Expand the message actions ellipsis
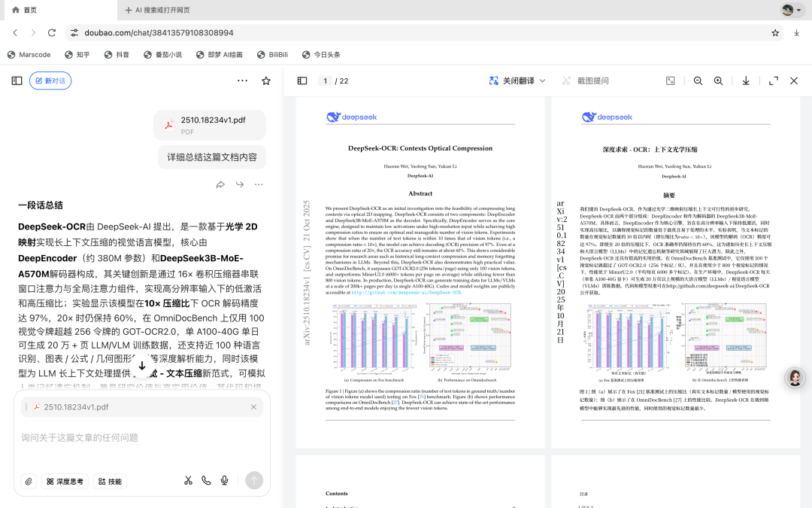 coord(259,184)
